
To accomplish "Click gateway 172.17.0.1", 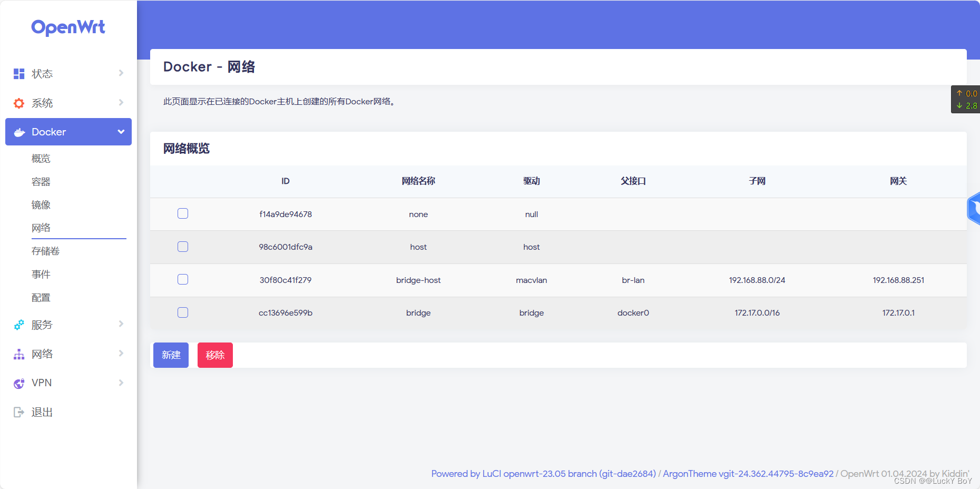I will 898,313.
